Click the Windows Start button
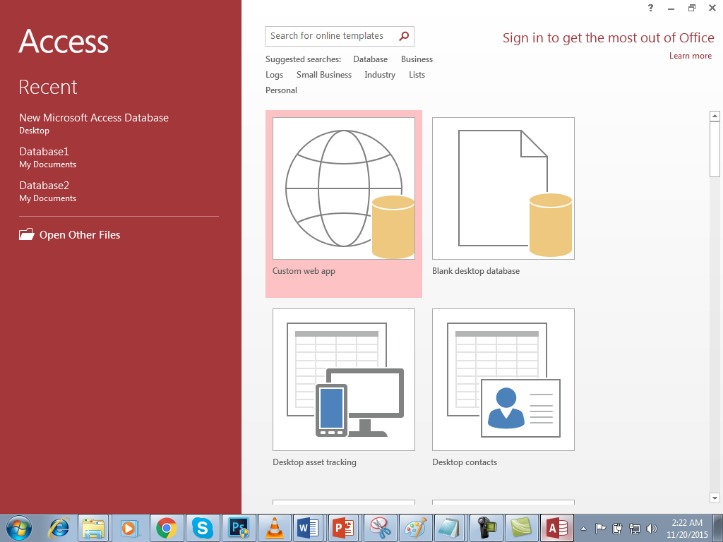The image size is (723, 542). [x=19, y=528]
